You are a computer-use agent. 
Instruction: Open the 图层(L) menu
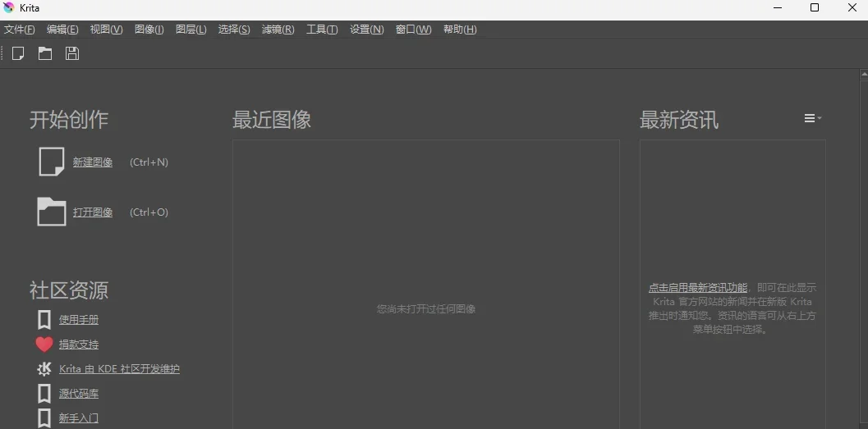[x=191, y=30]
